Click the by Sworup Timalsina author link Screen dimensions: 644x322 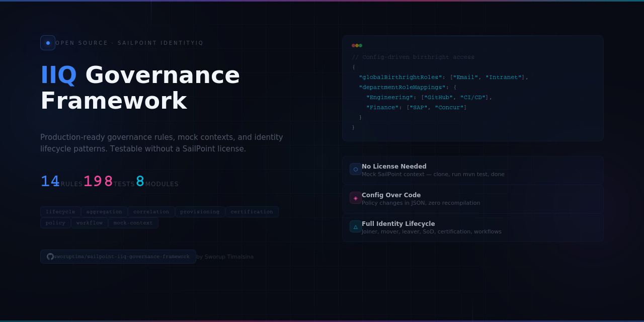tap(225, 257)
